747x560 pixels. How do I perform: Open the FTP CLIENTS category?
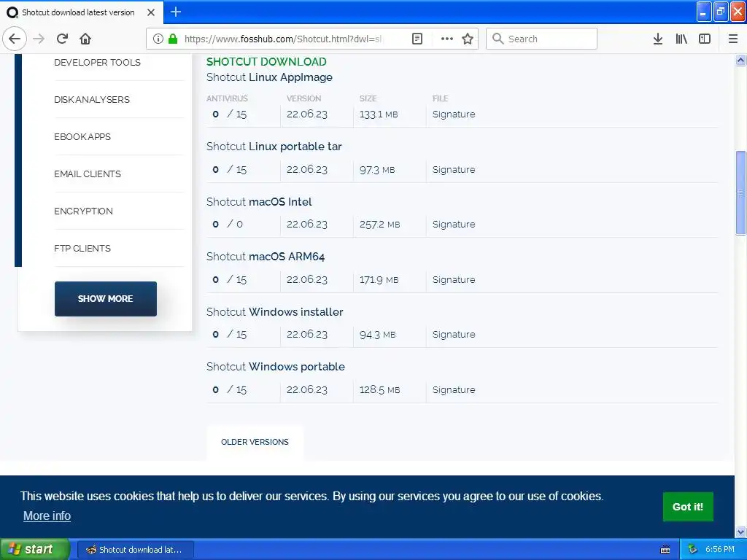82,248
